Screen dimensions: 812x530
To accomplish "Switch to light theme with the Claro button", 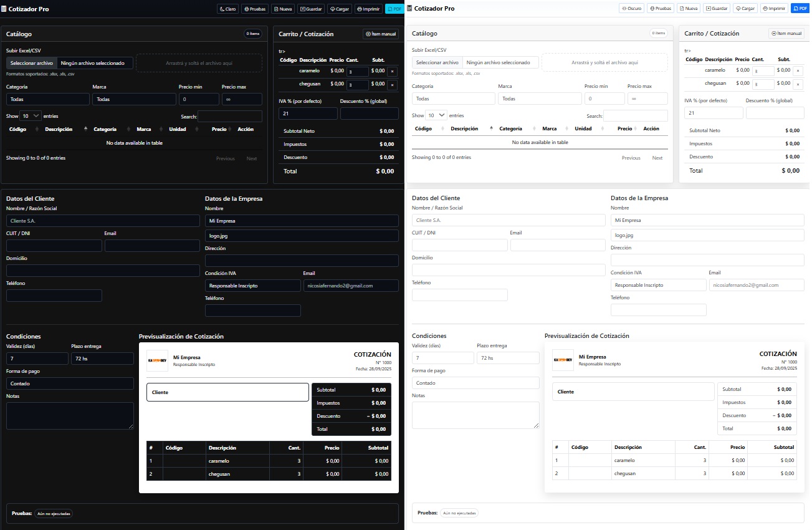I will click(227, 9).
